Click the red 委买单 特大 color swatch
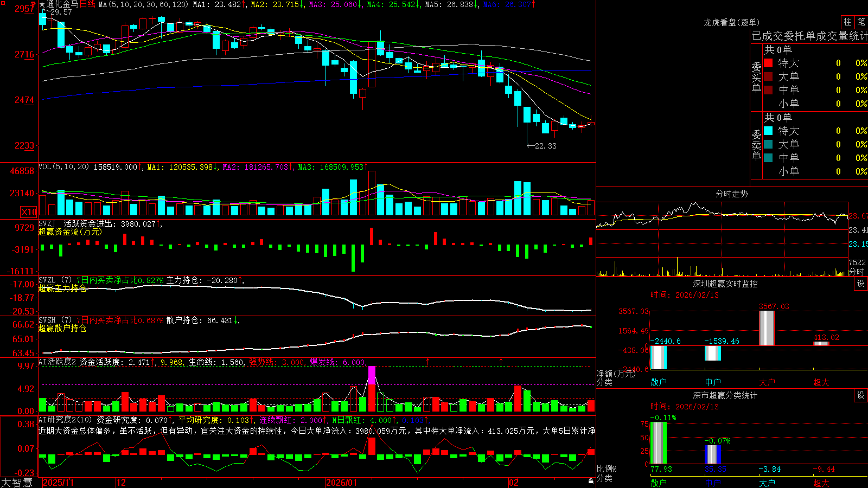This screenshot has width=868, height=488. pos(768,63)
